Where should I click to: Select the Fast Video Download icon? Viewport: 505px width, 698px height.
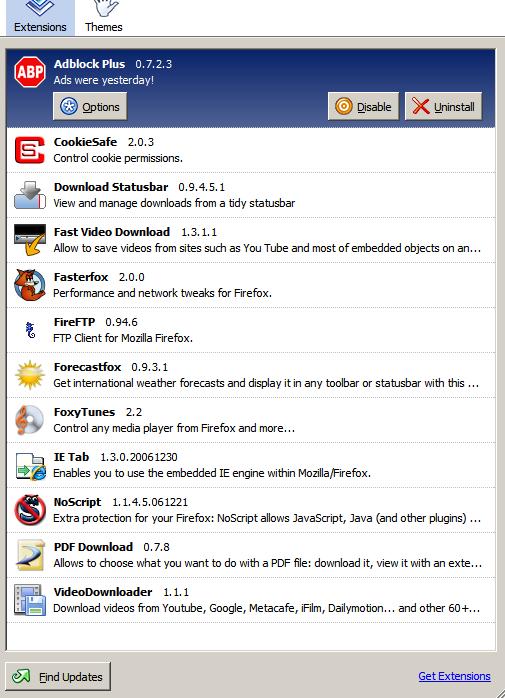(x=30, y=240)
